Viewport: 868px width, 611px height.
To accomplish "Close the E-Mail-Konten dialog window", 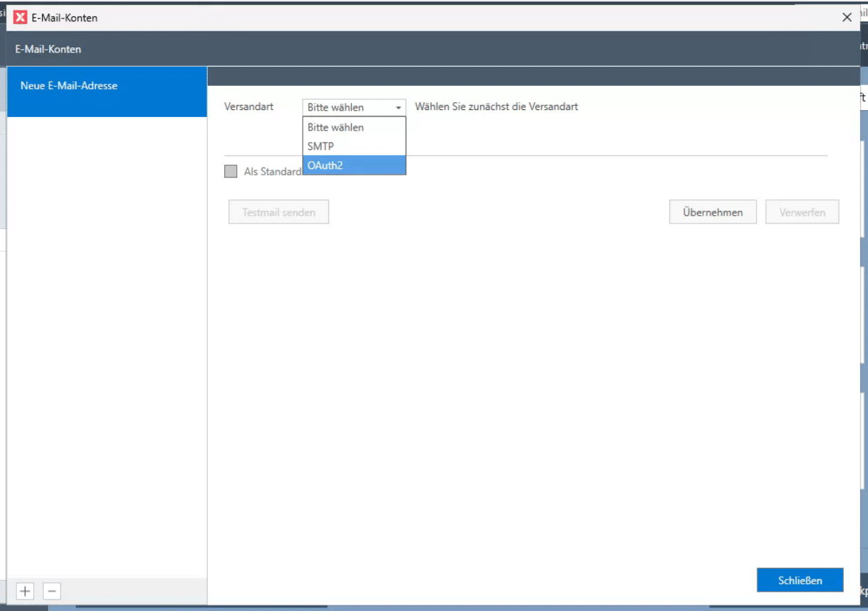I will click(x=847, y=18).
